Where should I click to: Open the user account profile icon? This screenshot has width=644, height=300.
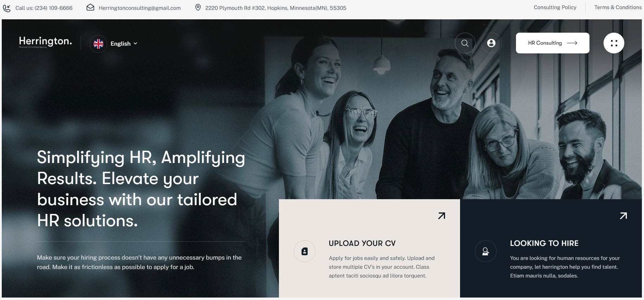(x=491, y=43)
